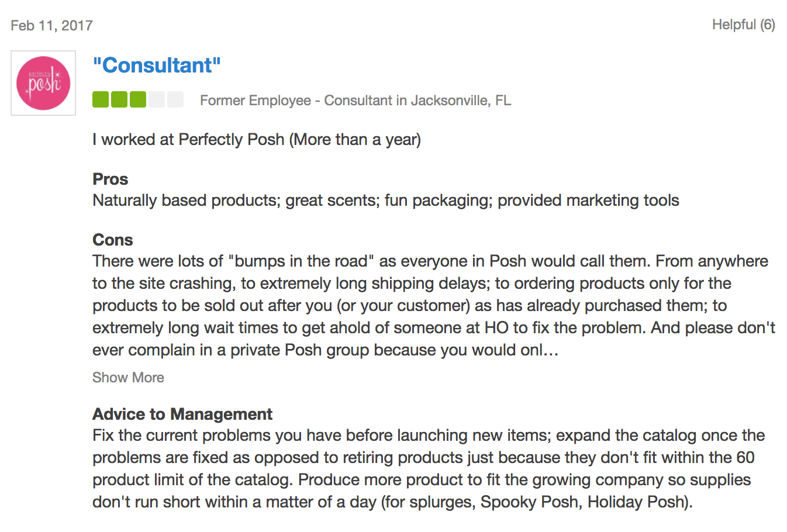Mark review as Helpful (6)

[x=743, y=25]
